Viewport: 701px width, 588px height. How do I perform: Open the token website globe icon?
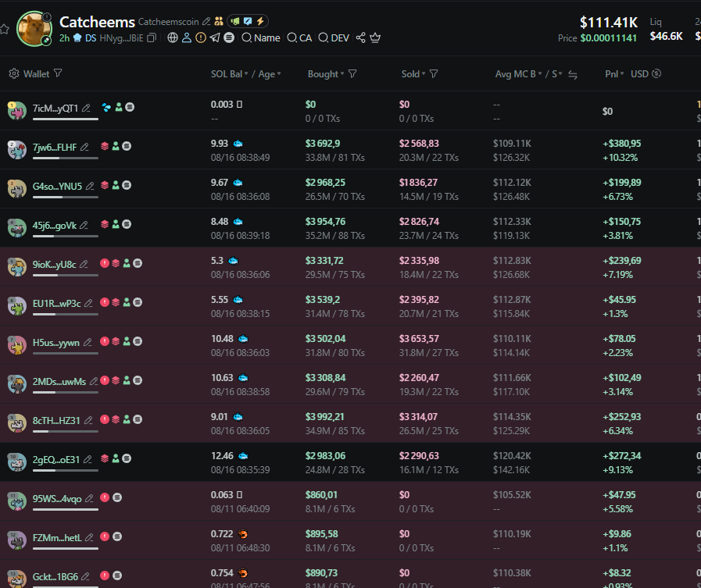click(173, 38)
